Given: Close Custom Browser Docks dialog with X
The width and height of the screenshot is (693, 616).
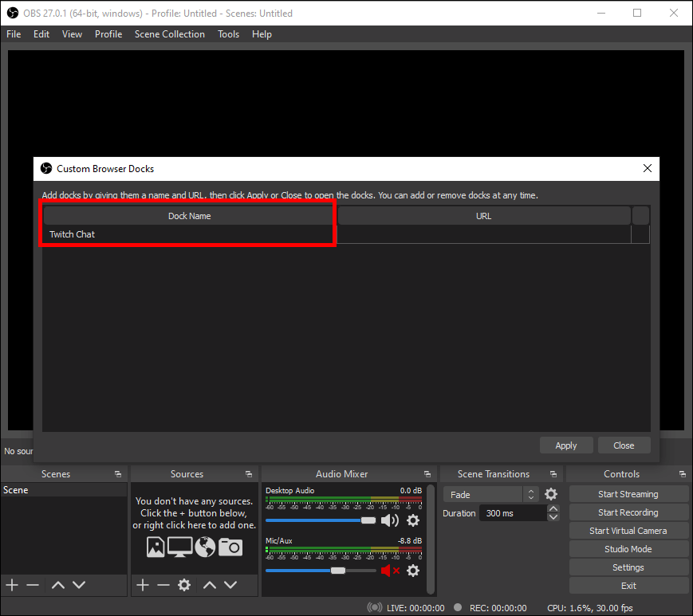Looking at the screenshot, I should tap(647, 168).
